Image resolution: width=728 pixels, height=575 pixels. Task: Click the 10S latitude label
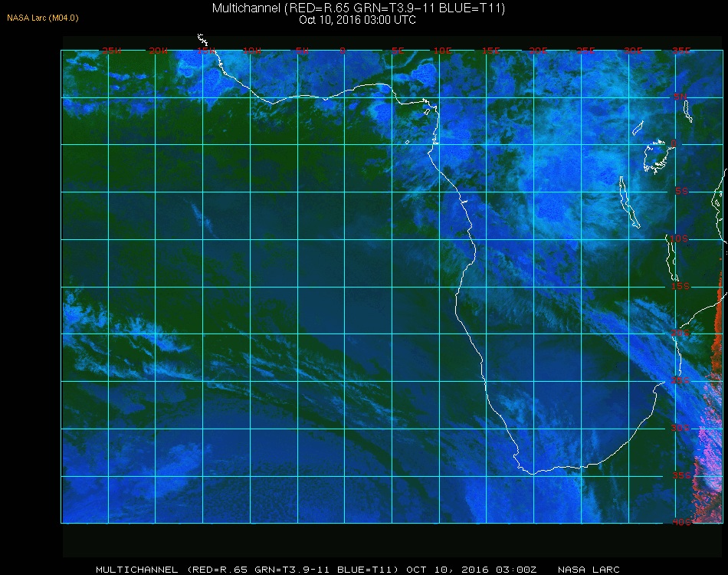click(679, 238)
